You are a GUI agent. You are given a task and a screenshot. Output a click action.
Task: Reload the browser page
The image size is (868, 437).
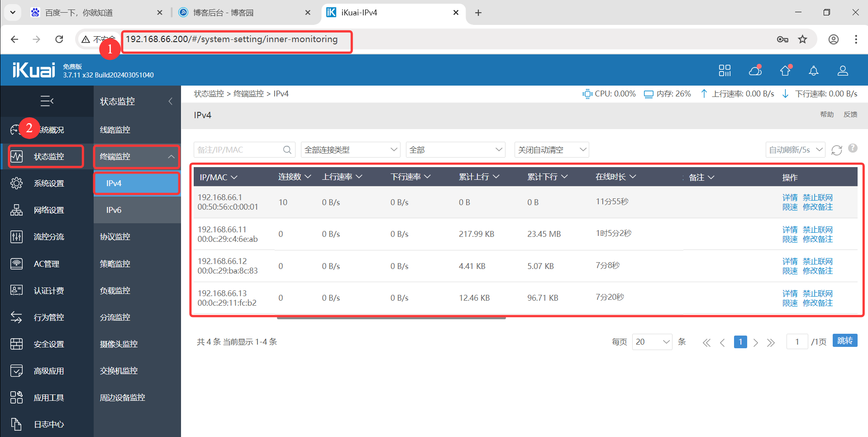[59, 39]
